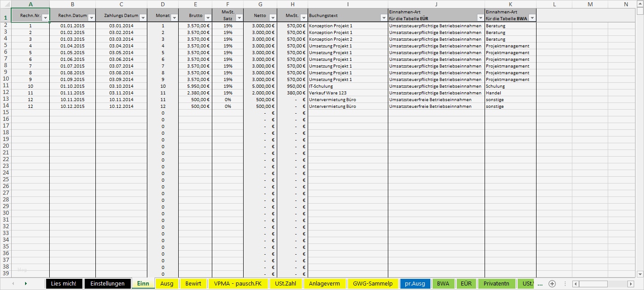Switch to the Ausg sheet
Viewport: 644px width, 290px height.
pyautogui.click(x=167, y=283)
